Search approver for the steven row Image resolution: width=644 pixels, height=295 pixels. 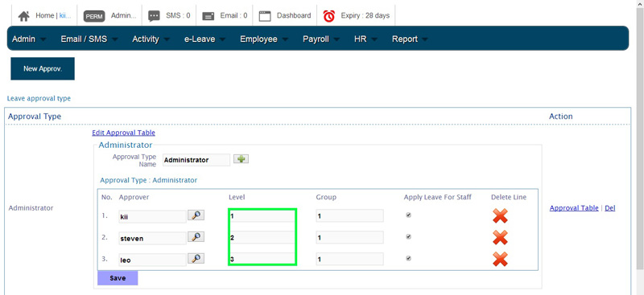click(196, 237)
